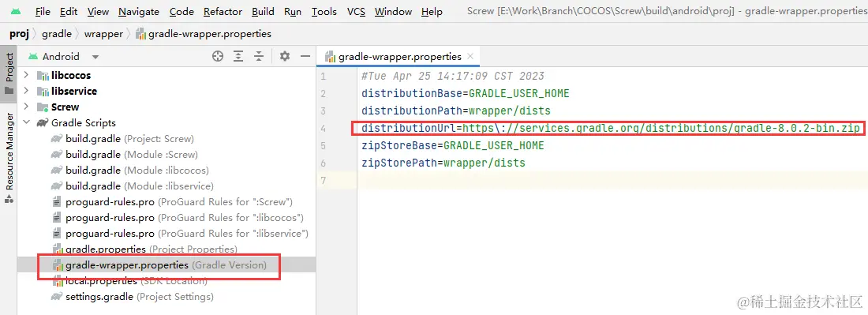Click the Collapse All icon
Image resolution: width=868 pixels, height=315 pixels.
259,56
